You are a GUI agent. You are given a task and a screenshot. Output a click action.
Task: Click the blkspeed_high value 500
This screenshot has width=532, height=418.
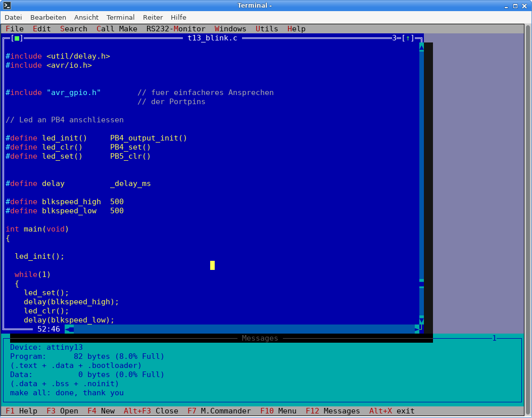[117, 202]
